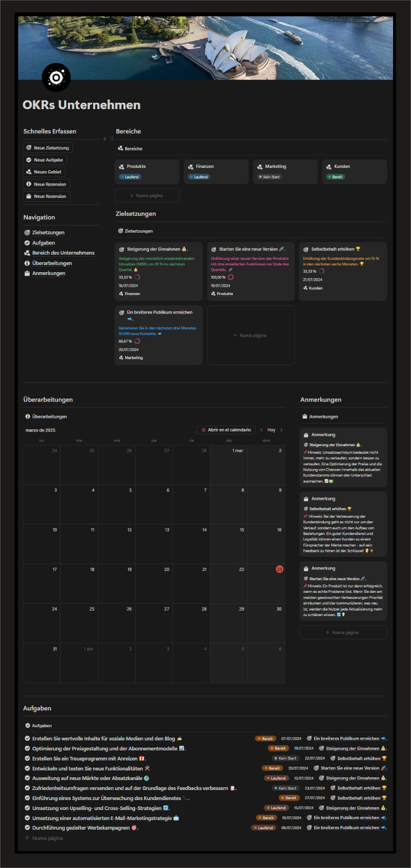This screenshot has height=868, width=411.
Task: Go to previous month in calendar
Action: [261, 430]
